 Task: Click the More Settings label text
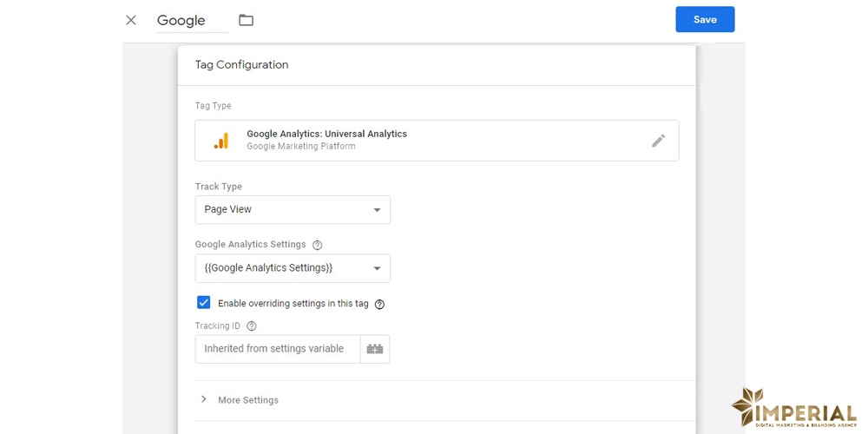[x=248, y=400]
